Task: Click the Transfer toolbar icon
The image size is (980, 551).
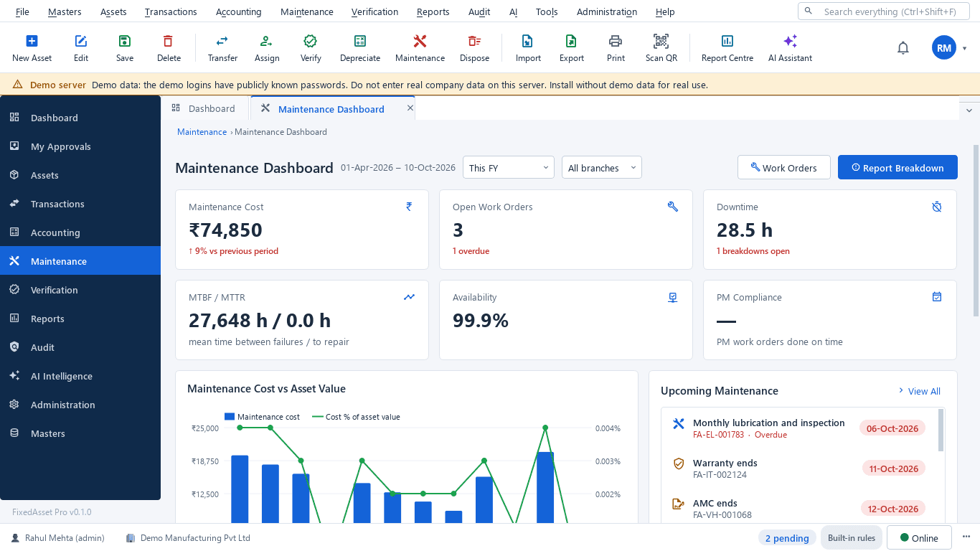Action: point(222,42)
